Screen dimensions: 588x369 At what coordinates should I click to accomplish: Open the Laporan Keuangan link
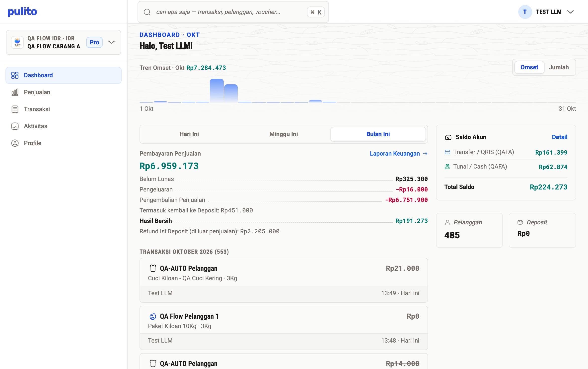click(x=399, y=154)
